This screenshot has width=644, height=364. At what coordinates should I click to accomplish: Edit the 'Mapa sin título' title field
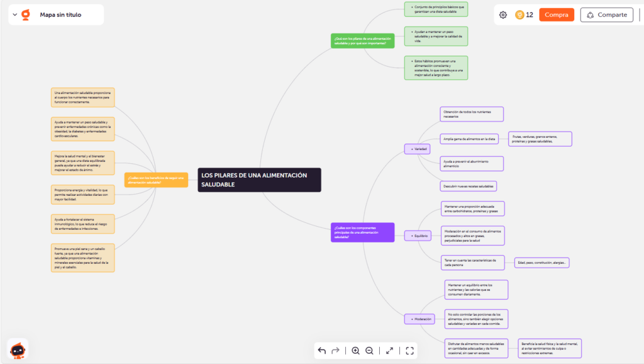tap(60, 14)
